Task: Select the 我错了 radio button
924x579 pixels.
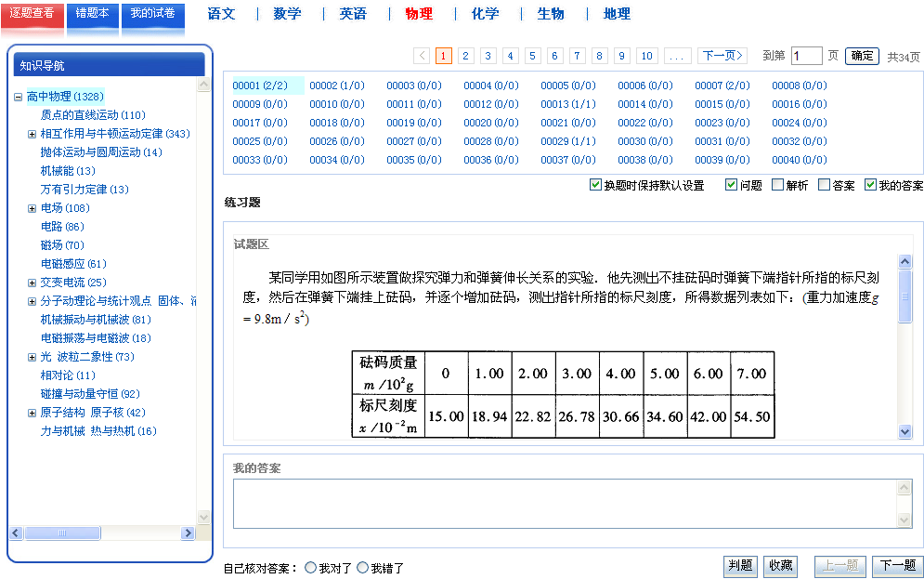Action: point(362,568)
